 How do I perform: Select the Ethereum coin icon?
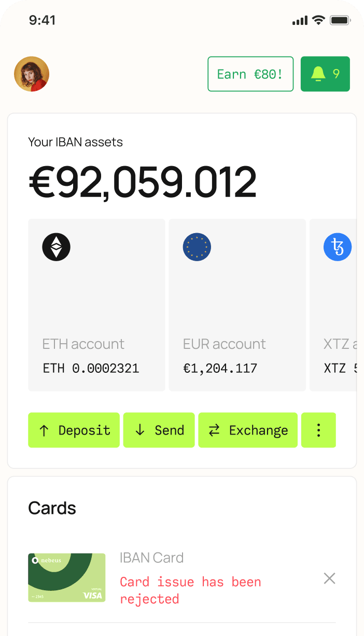click(x=56, y=247)
